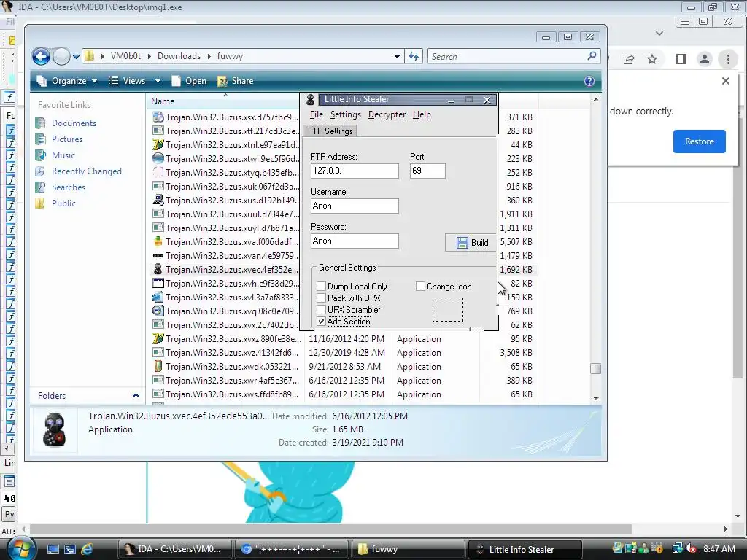The height and width of the screenshot is (560, 747).
Task: Click Chrome profile avatar icon
Action: click(704, 59)
